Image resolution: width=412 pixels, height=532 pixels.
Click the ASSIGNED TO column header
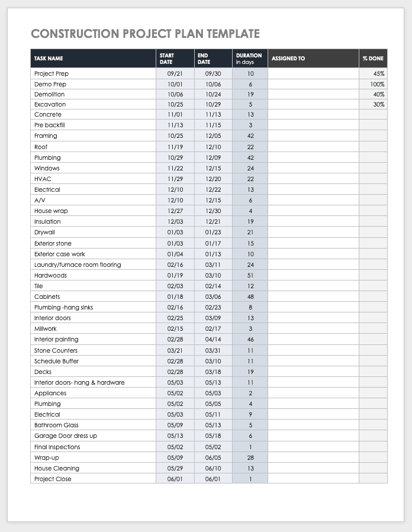coord(288,59)
